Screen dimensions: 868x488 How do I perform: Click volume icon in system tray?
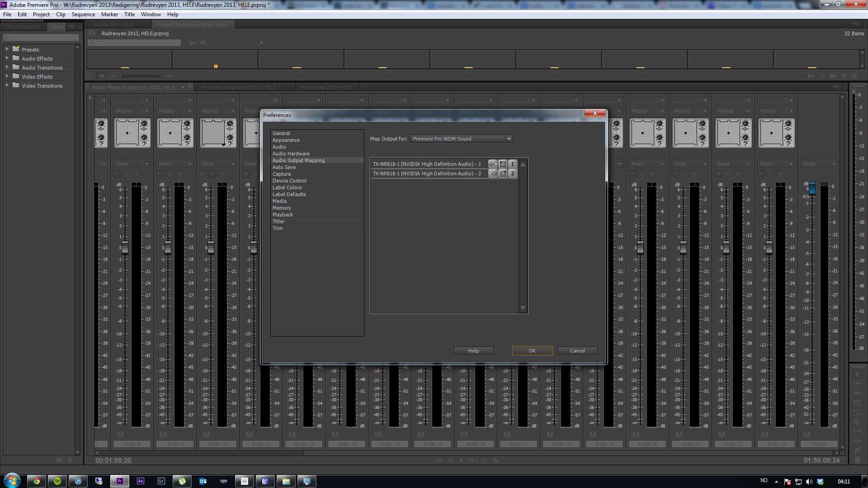coord(809,481)
